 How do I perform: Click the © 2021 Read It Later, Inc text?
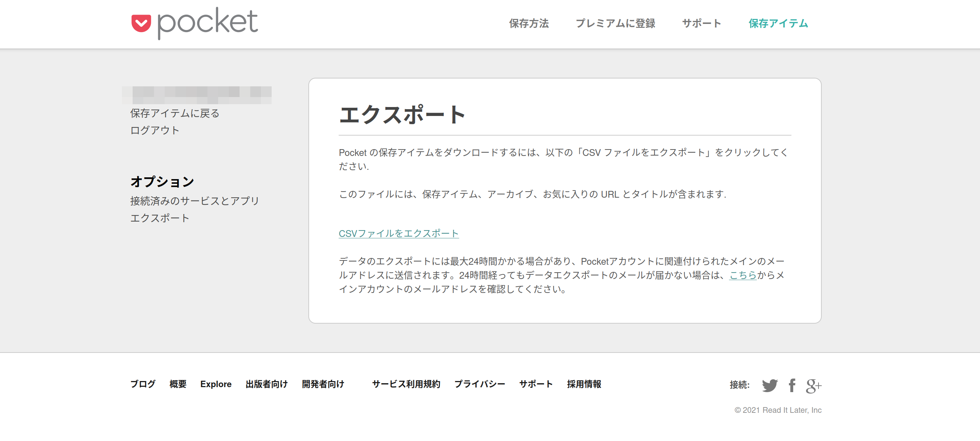pos(778,410)
